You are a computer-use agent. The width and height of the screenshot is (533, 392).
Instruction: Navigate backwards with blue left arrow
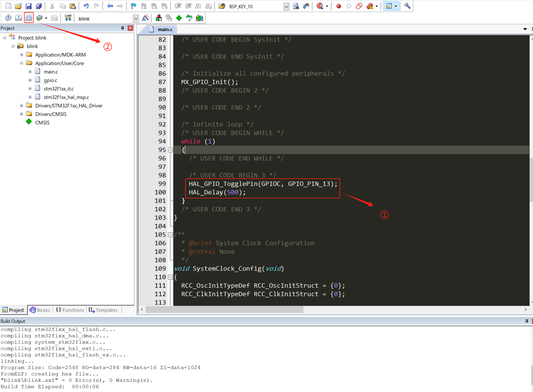click(110, 6)
